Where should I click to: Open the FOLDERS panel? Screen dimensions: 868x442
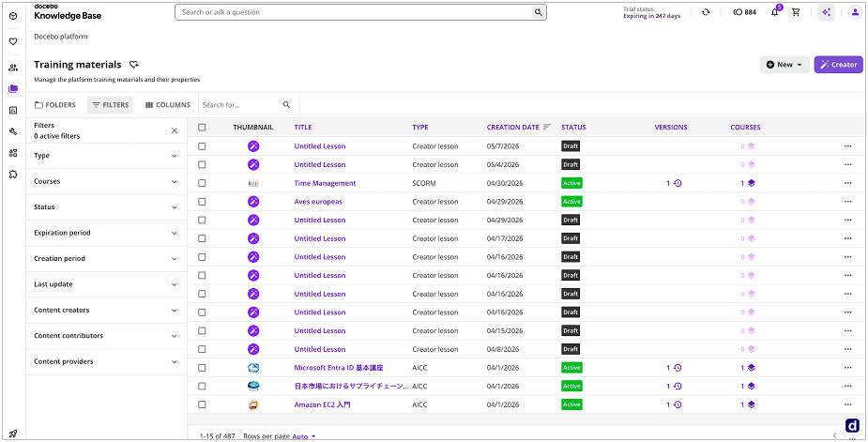tap(55, 105)
